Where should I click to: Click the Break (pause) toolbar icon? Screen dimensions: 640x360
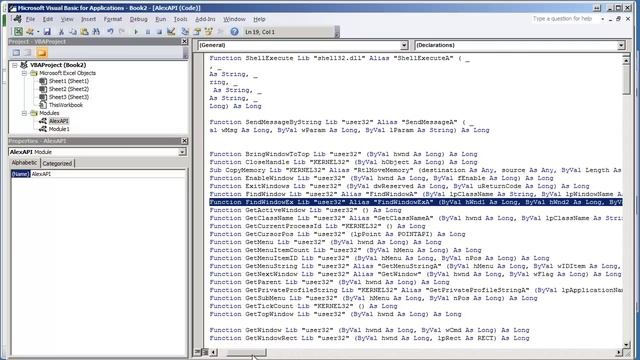coord(148,31)
